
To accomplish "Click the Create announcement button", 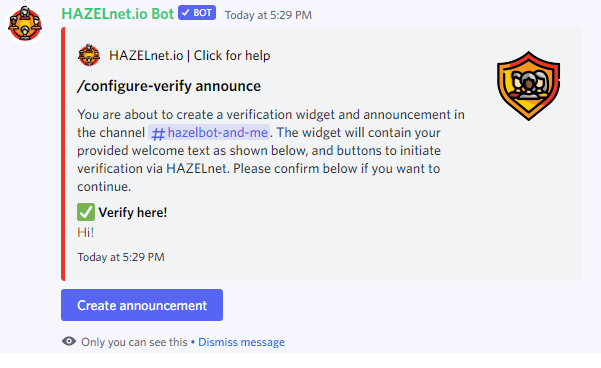I will [142, 305].
